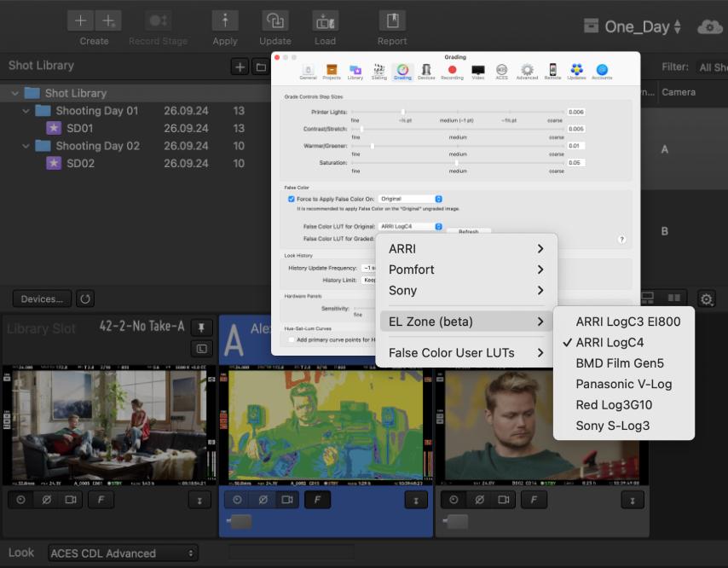Open the ACES preferences tab
728x568 pixels.
pyautogui.click(x=501, y=72)
